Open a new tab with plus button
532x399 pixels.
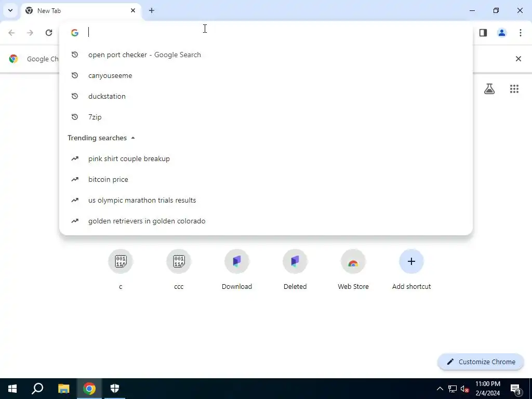(152, 10)
